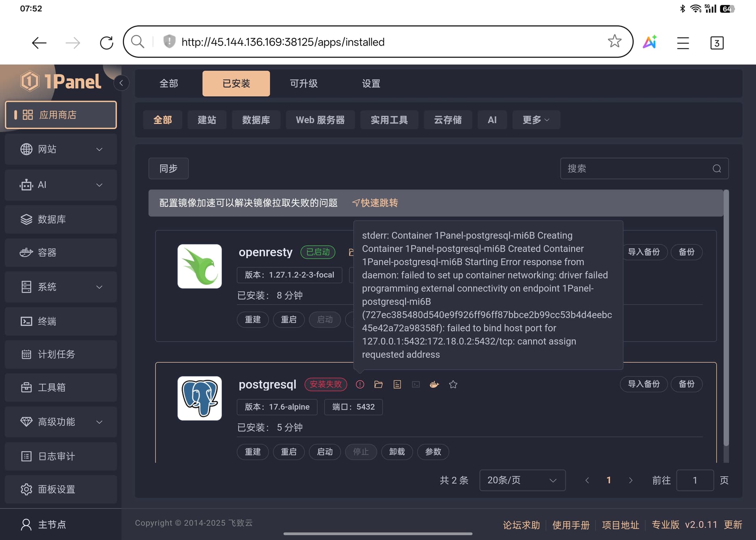Click the openresty bird logo
Screen dimensions: 756x540
[x=200, y=266]
